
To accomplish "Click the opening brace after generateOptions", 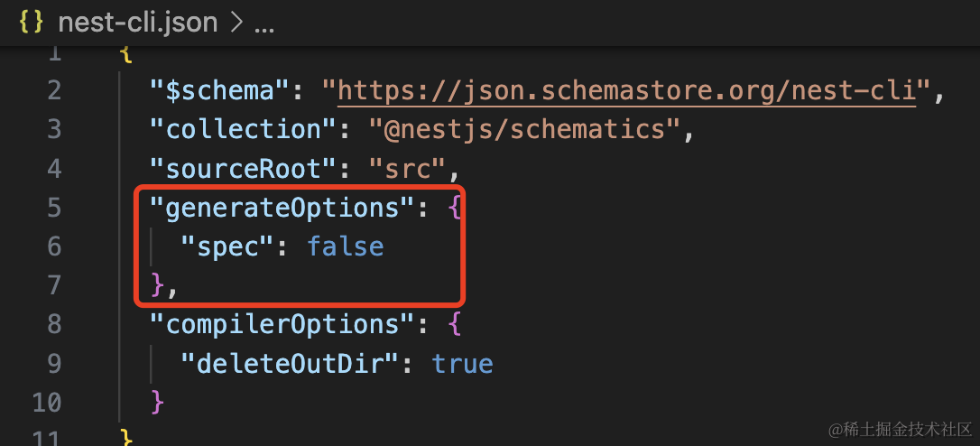I will point(454,208).
